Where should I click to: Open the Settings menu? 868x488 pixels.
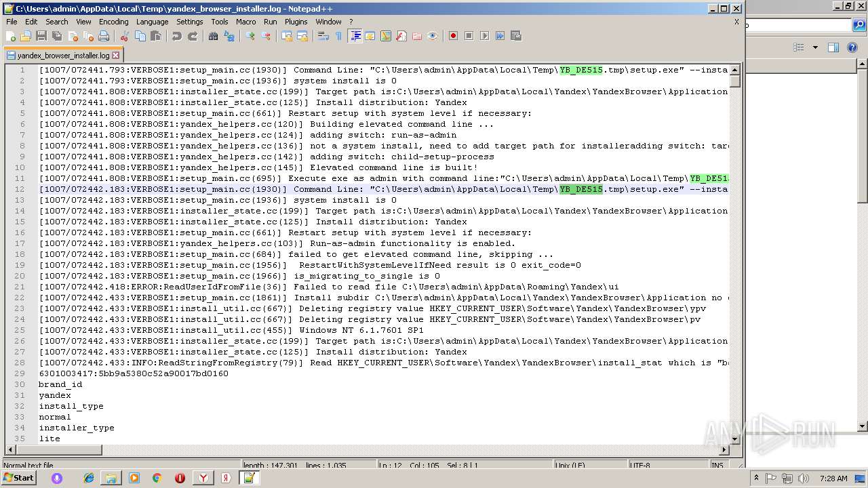click(x=189, y=22)
